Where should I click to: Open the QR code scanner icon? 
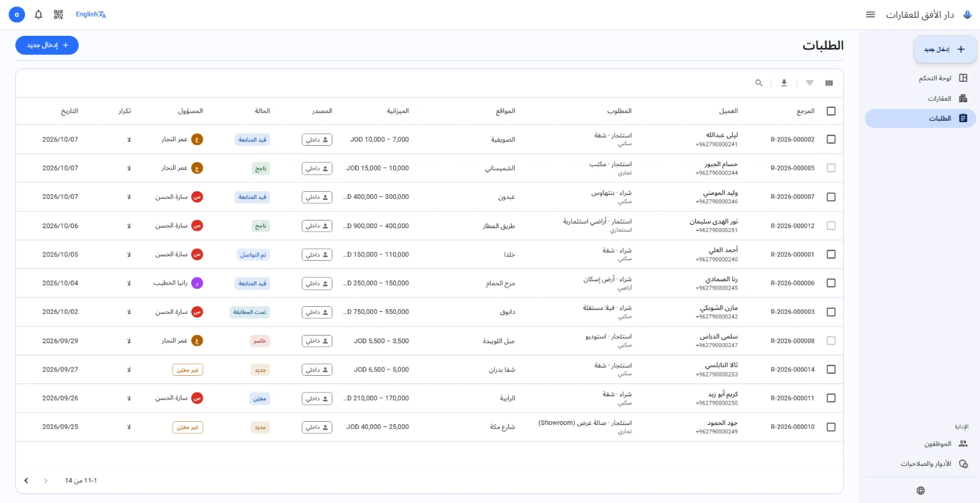coord(59,15)
